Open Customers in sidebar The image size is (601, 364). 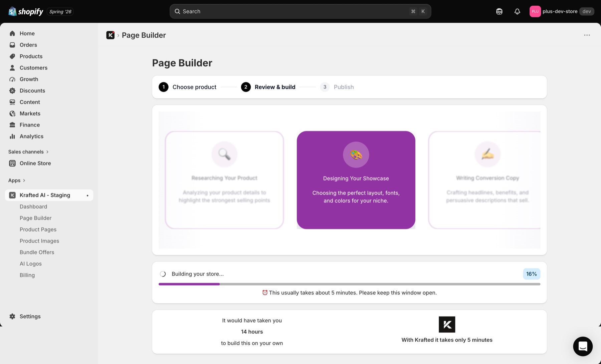tap(33, 68)
